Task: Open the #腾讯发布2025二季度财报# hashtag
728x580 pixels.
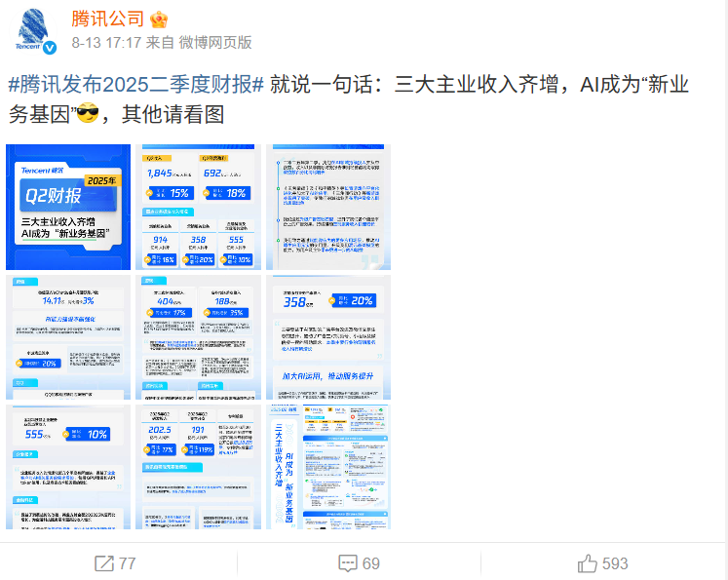Action: 136,85
